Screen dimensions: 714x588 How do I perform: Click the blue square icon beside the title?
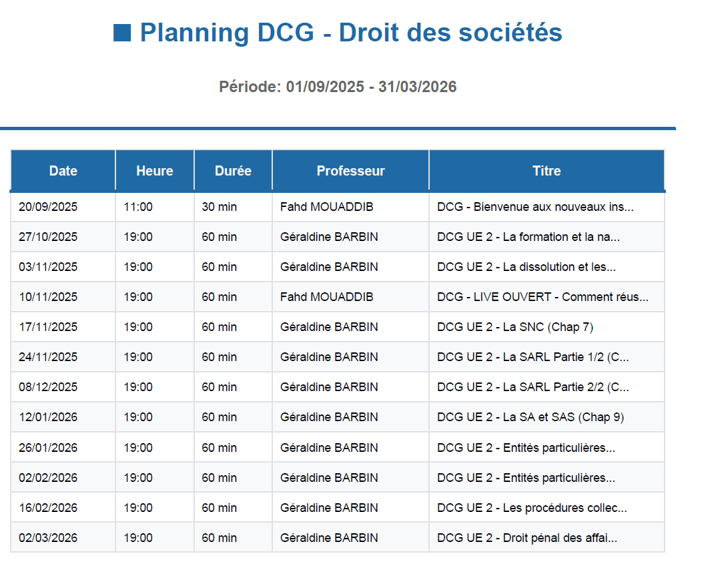pyautogui.click(x=122, y=33)
